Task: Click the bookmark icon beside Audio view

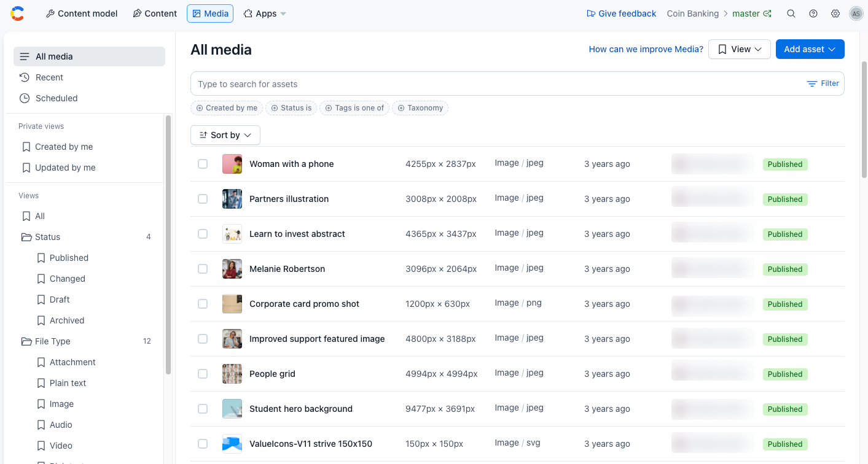Action: coord(41,425)
